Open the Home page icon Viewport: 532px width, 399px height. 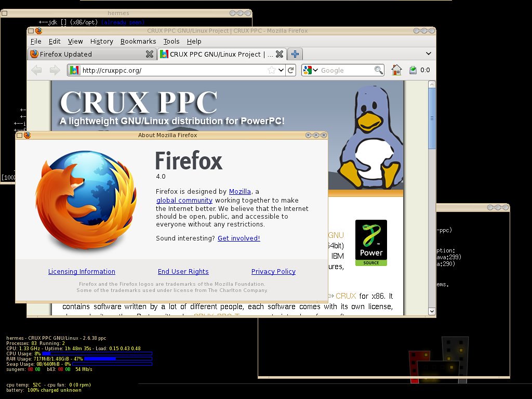point(396,70)
